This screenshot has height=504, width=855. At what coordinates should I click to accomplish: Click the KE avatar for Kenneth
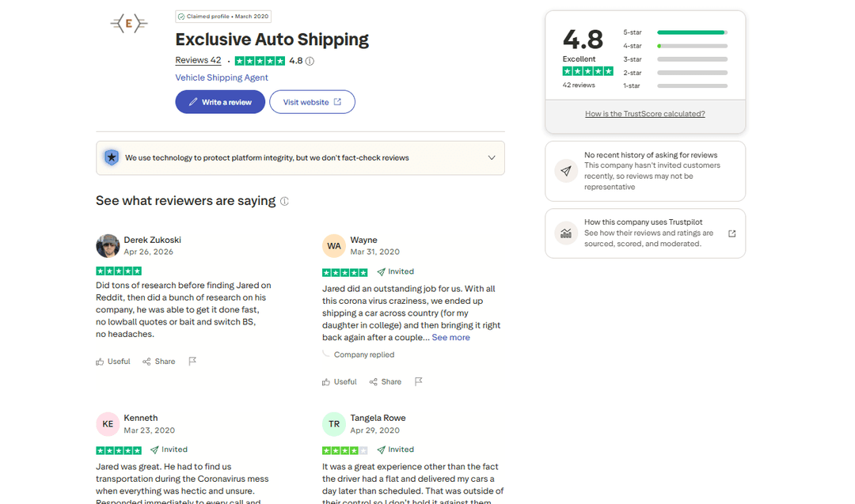(x=108, y=424)
